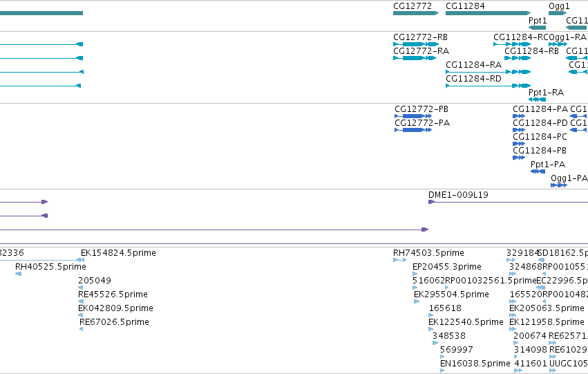Select transcript CG11284-RA line
Screen dimensions: 588x374
click(x=489, y=72)
